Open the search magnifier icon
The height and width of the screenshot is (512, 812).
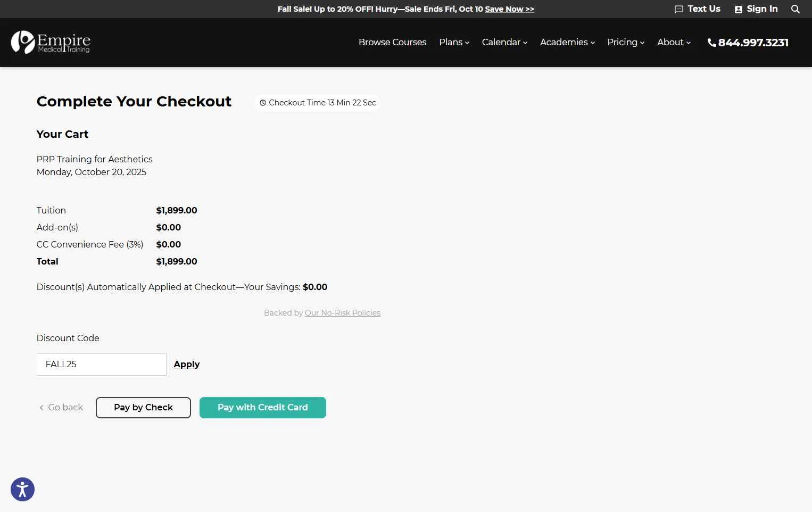point(796,9)
